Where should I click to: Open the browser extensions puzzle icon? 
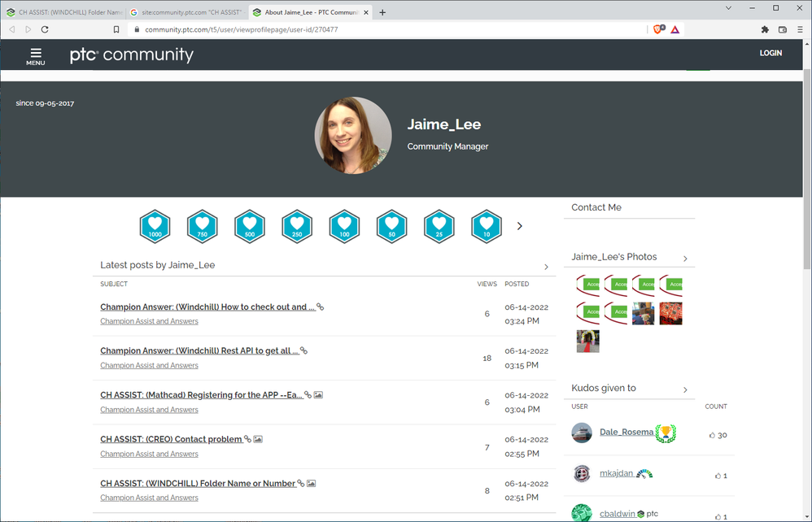[x=765, y=29]
